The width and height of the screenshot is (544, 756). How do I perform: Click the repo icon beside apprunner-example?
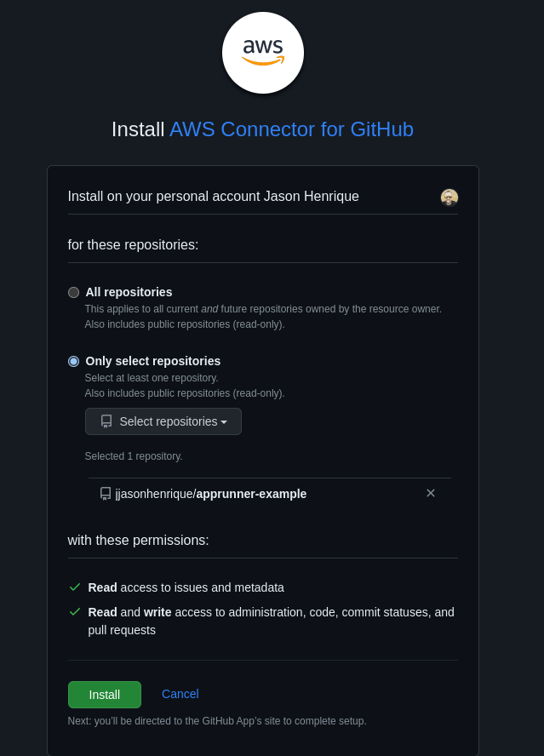pyautogui.click(x=106, y=494)
